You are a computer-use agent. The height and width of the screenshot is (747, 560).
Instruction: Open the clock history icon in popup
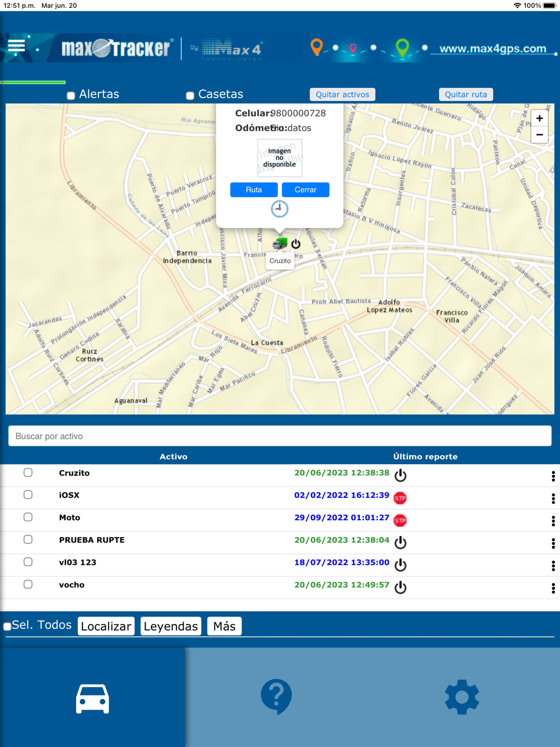click(279, 209)
